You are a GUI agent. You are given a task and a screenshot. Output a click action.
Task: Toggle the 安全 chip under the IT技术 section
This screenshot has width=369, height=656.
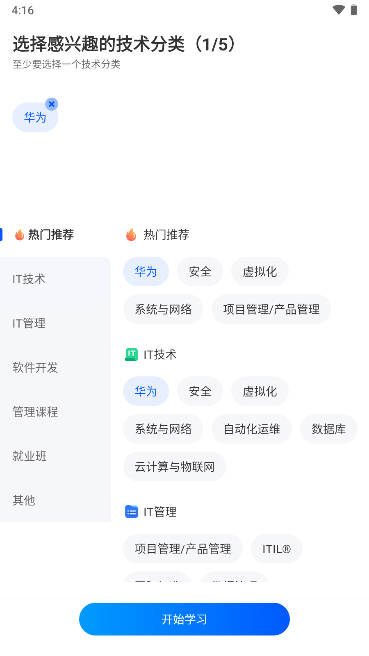[x=200, y=391]
